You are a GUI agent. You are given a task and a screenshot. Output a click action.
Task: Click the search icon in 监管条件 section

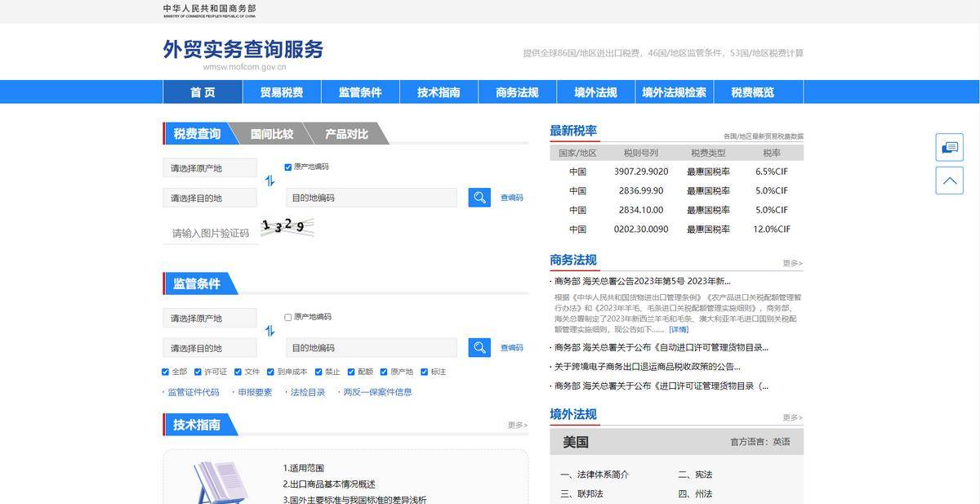(x=479, y=348)
